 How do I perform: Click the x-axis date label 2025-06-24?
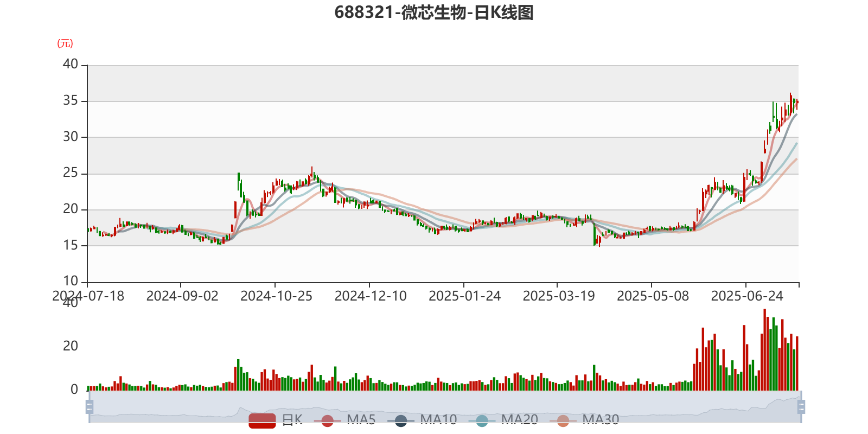(747, 296)
